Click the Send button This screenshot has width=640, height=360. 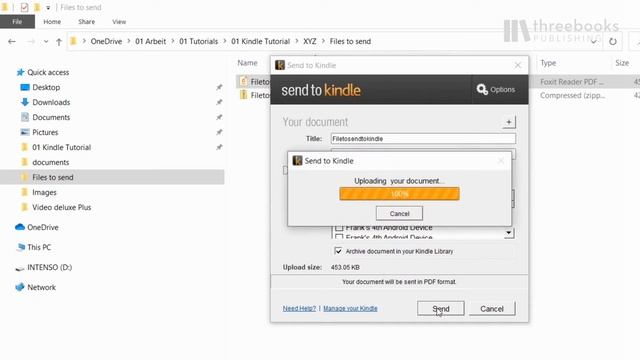pos(441,309)
